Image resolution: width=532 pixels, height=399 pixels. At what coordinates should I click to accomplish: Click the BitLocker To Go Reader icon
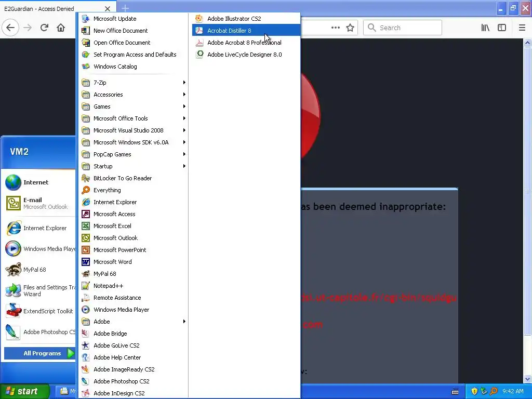86,178
